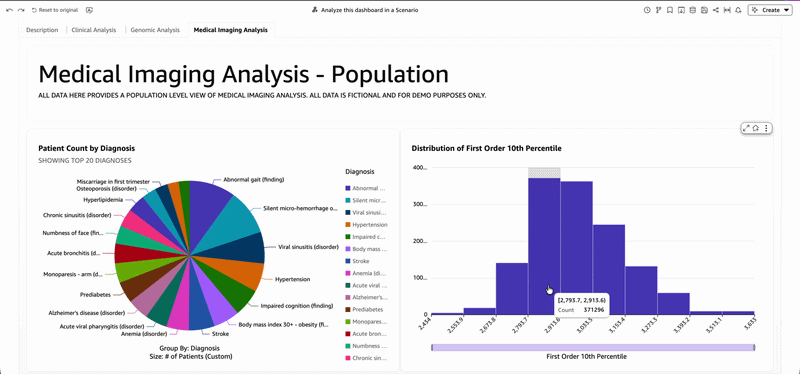Click Analyze this dashboard in a Scenario
The width and height of the screenshot is (800, 374).
coord(365,10)
